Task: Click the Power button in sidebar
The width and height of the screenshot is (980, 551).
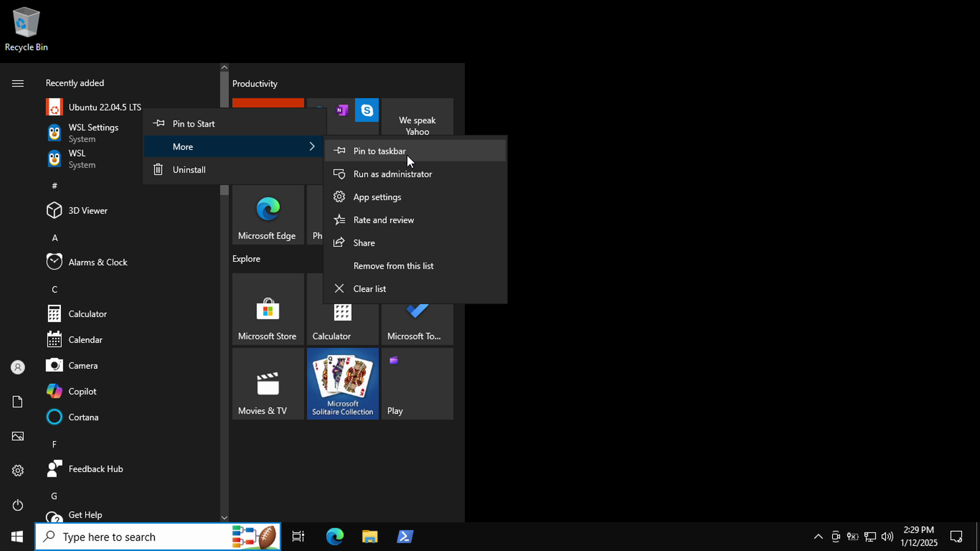Action: [x=18, y=505]
